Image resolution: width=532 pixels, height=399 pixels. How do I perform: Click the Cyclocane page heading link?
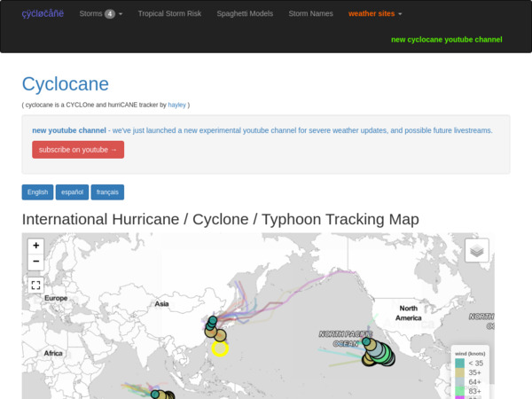pyautogui.click(x=65, y=84)
